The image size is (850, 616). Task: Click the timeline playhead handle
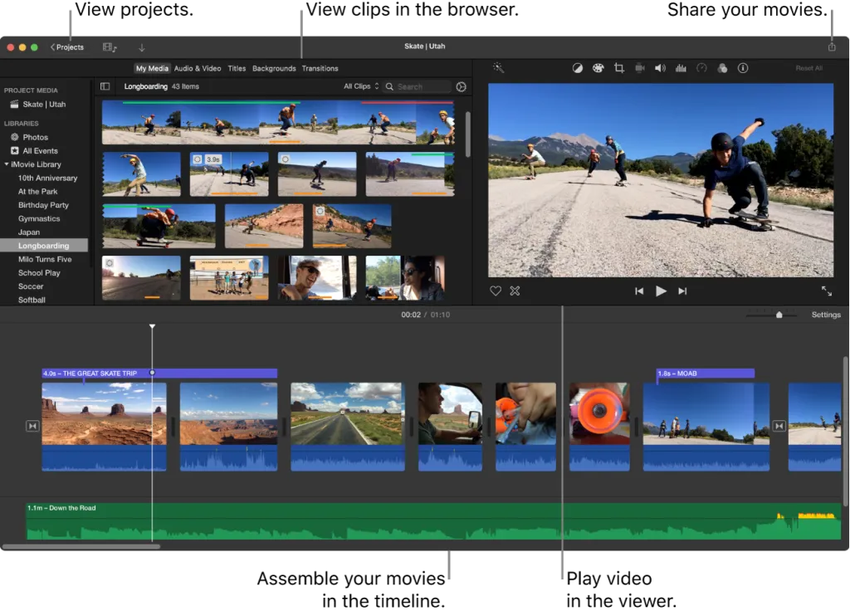[x=153, y=326]
